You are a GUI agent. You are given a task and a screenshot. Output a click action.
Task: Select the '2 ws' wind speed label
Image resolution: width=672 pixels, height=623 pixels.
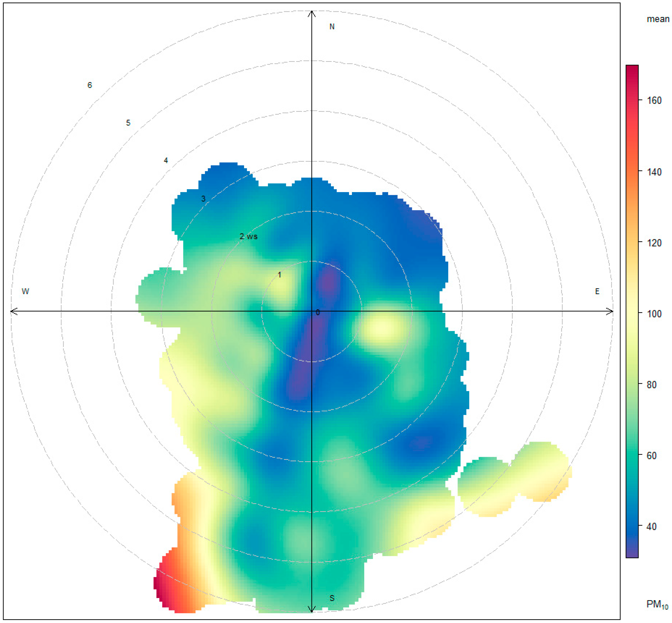point(248,236)
